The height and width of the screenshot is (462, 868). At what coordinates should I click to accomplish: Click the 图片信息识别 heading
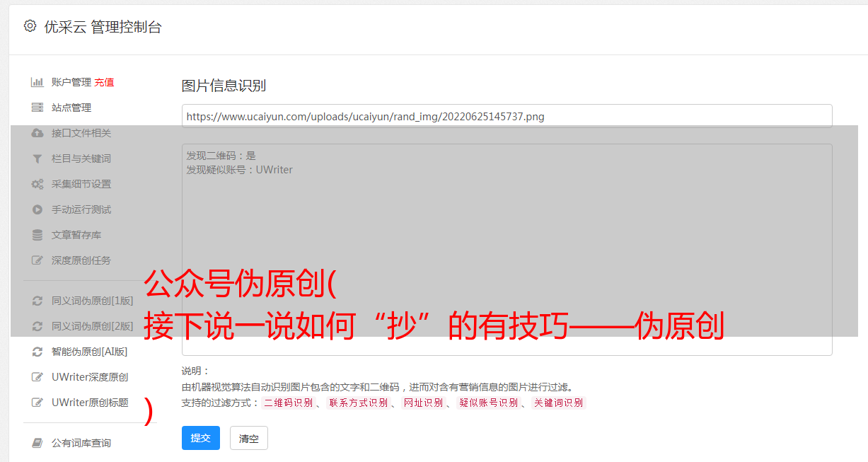[224, 86]
